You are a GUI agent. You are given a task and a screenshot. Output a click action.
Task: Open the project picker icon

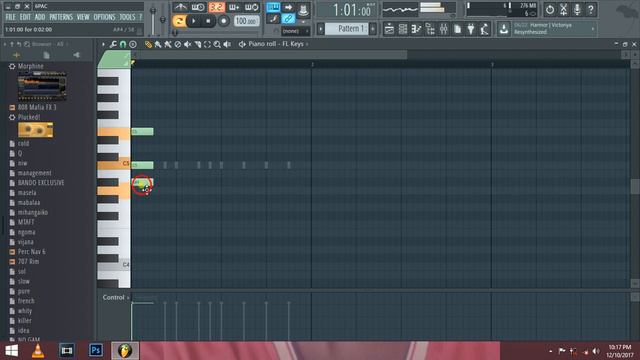458,29
